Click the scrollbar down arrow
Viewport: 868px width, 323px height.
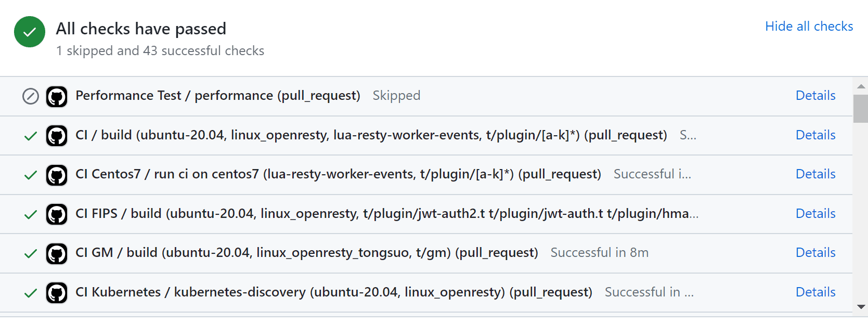point(861,307)
